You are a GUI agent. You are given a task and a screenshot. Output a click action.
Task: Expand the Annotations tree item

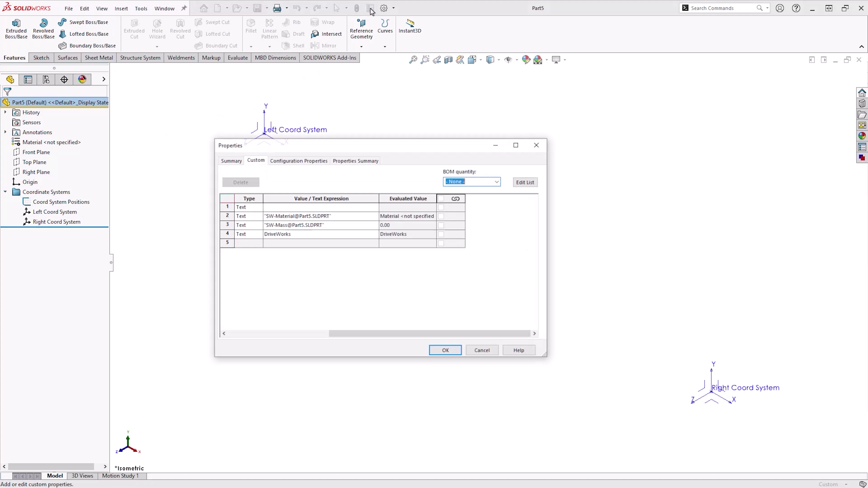tap(5, 132)
